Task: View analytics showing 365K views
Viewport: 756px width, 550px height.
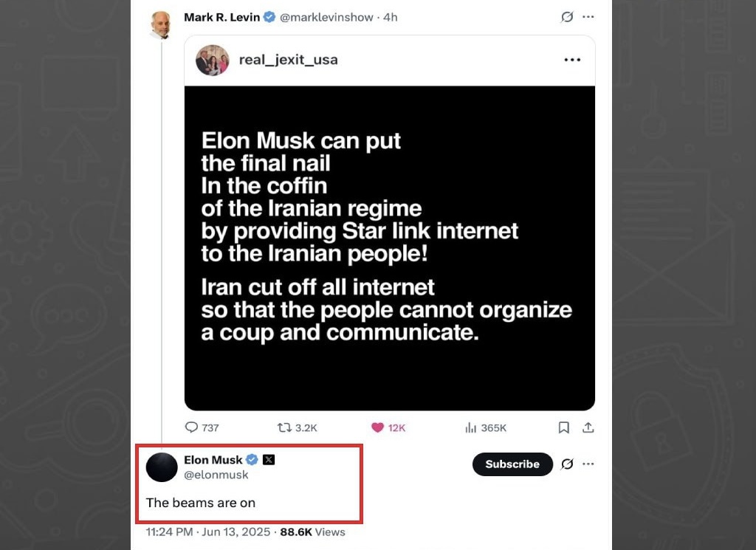Action: point(470,427)
